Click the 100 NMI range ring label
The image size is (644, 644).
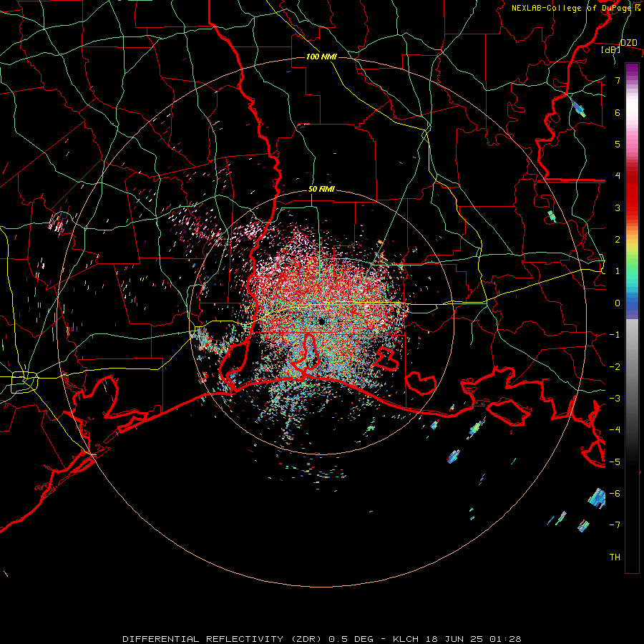pyautogui.click(x=321, y=57)
